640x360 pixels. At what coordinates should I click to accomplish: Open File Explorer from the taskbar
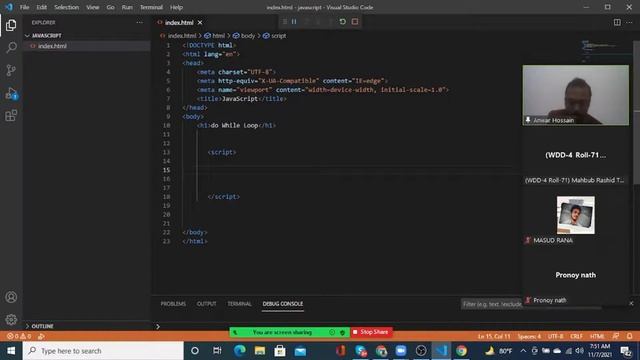point(260,351)
